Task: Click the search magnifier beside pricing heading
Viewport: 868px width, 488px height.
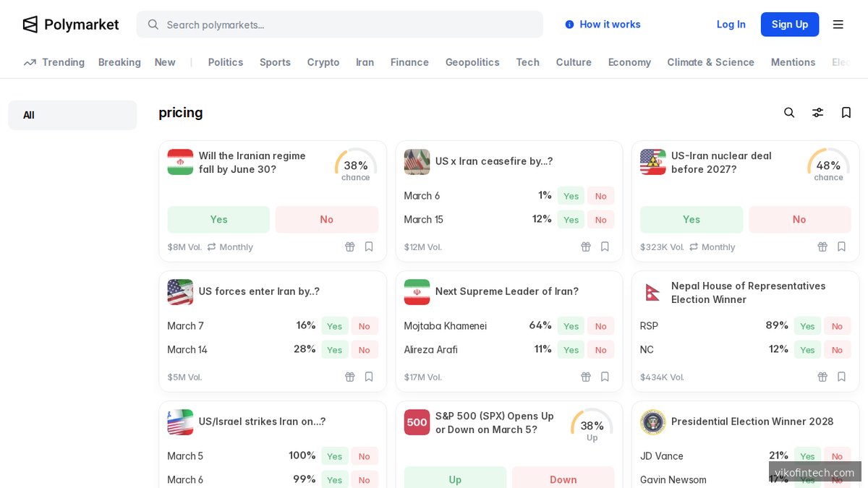Action: tap(789, 113)
